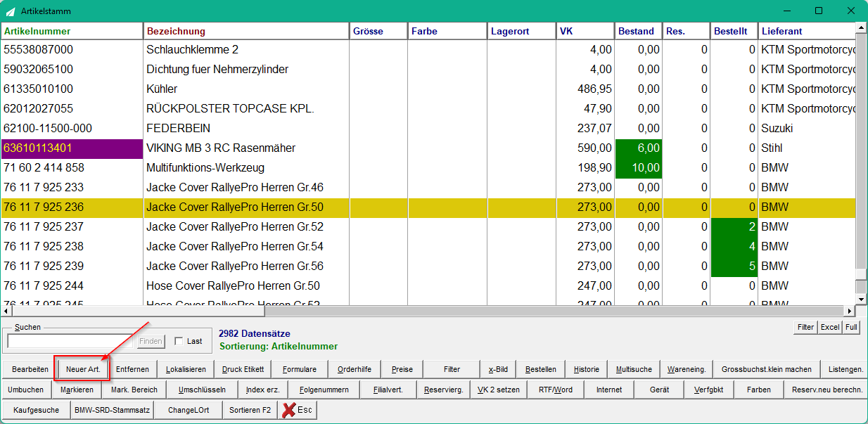
Task: Click the Multisuche button
Action: pos(634,369)
